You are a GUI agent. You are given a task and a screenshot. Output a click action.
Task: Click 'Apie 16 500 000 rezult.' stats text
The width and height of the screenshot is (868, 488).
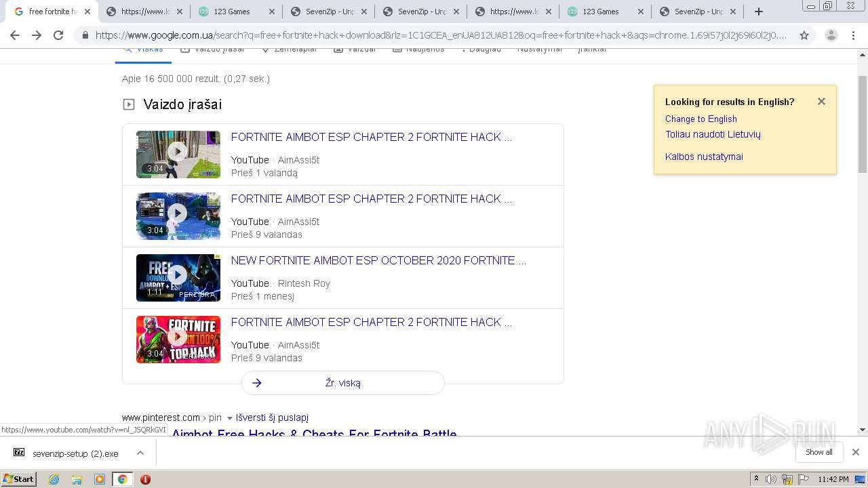(x=196, y=79)
